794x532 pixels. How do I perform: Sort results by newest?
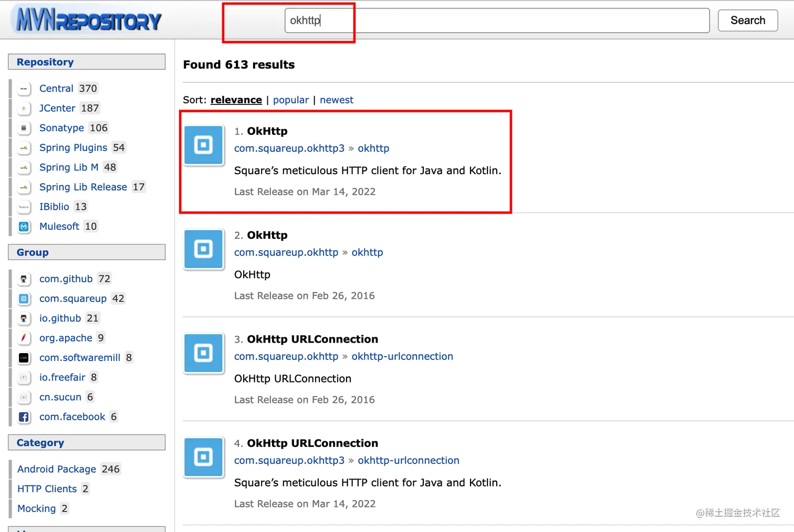(337, 100)
